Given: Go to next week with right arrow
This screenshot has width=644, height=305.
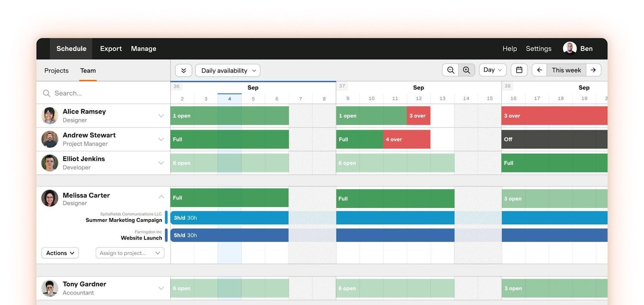Looking at the screenshot, I should click(x=593, y=70).
